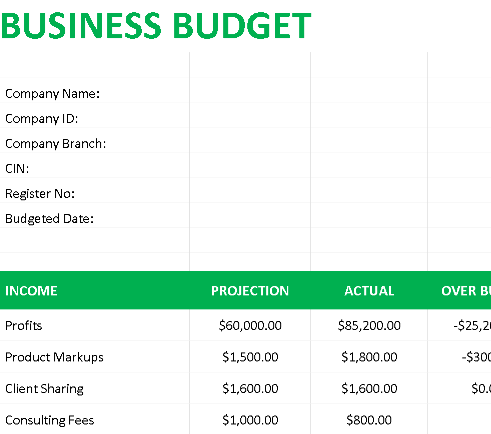Select Profits projection $60,000.00

tap(250, 325)
